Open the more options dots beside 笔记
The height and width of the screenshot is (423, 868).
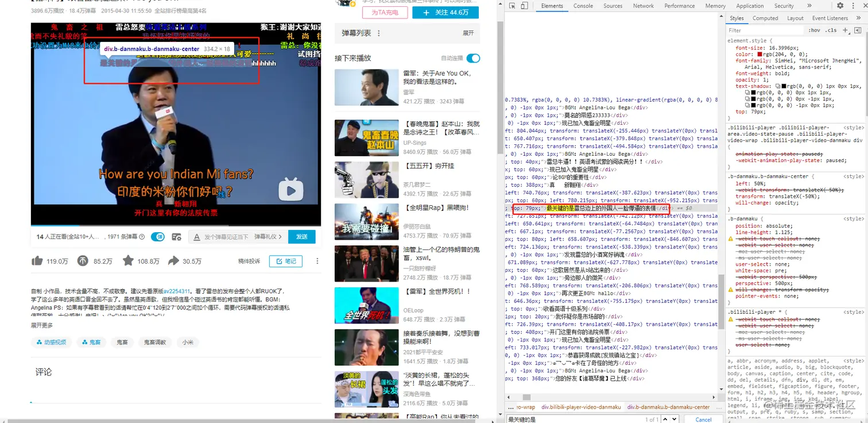click(x=317, y=261)
